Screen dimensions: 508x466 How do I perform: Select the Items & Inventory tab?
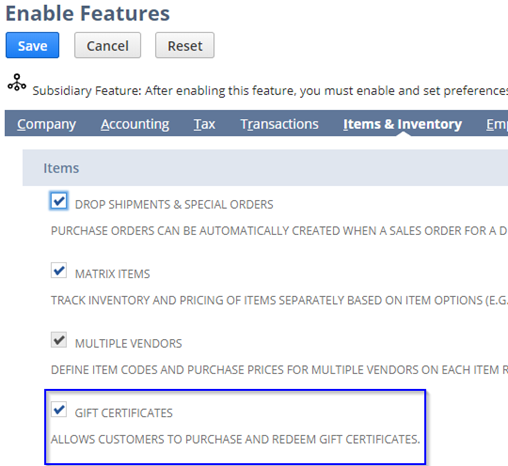[x=402, y=124]
